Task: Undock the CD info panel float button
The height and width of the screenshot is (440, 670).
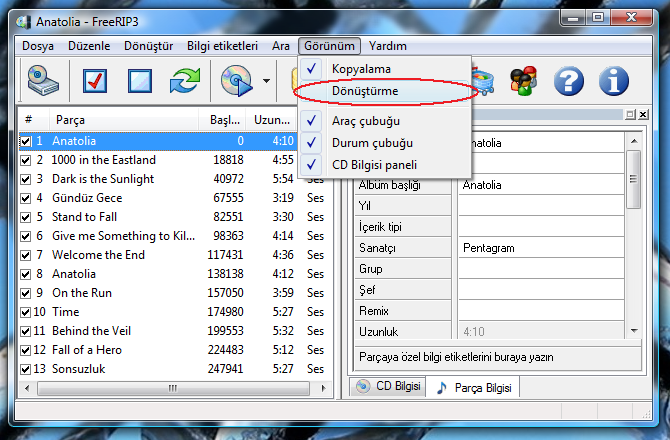Action: point(630,114)
